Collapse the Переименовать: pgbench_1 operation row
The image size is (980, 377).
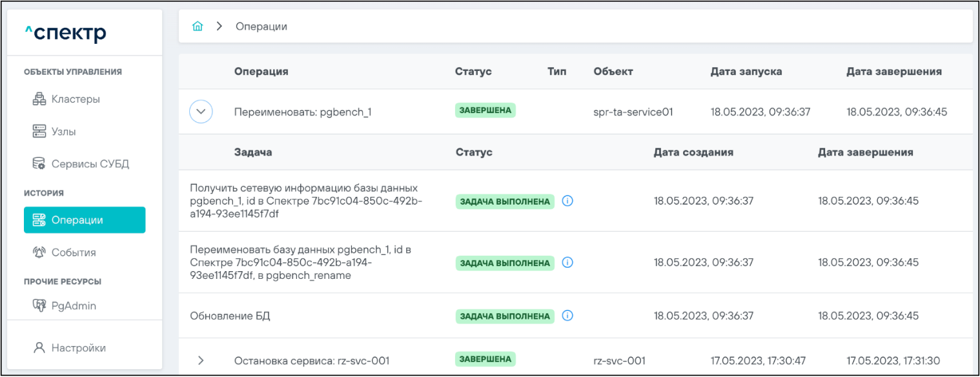coord(201,112)
